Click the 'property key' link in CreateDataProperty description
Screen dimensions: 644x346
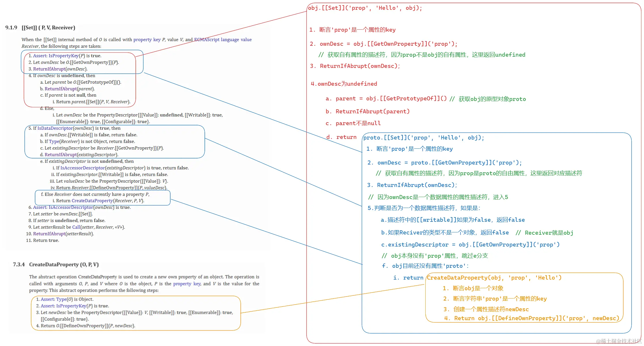click(187, 284)
